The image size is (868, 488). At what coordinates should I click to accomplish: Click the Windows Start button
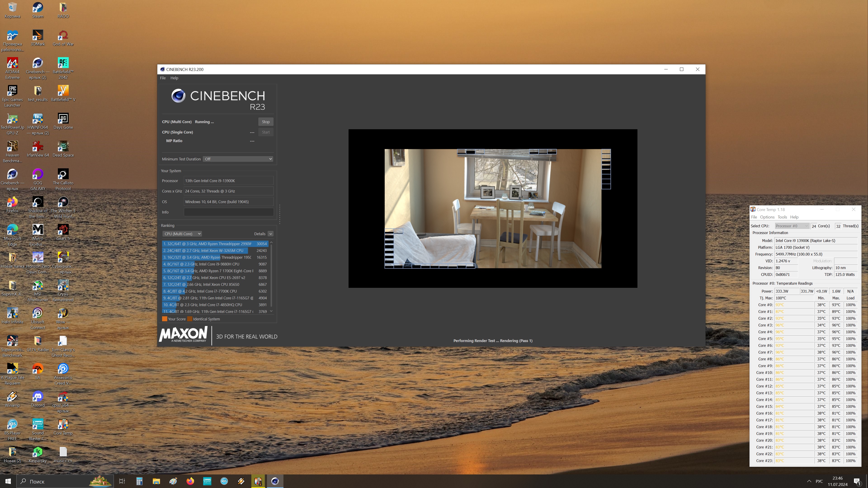(8, 481)
